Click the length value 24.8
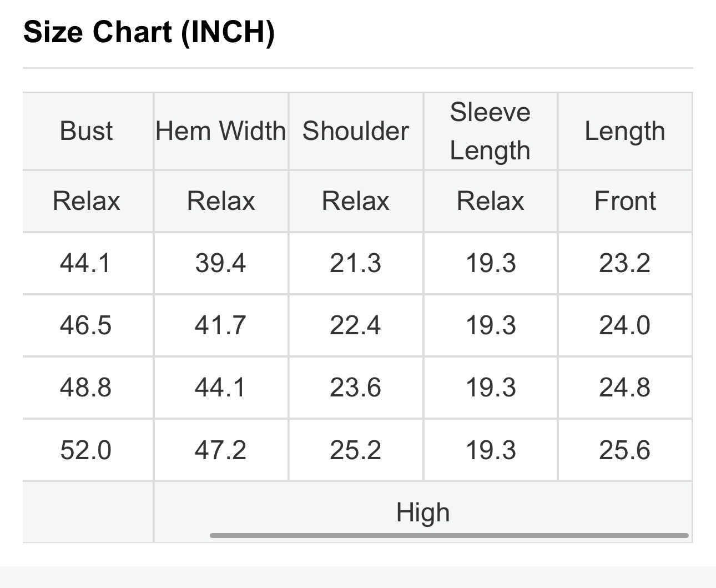Viewport: 716px width, 588px height. pos(624,387)
